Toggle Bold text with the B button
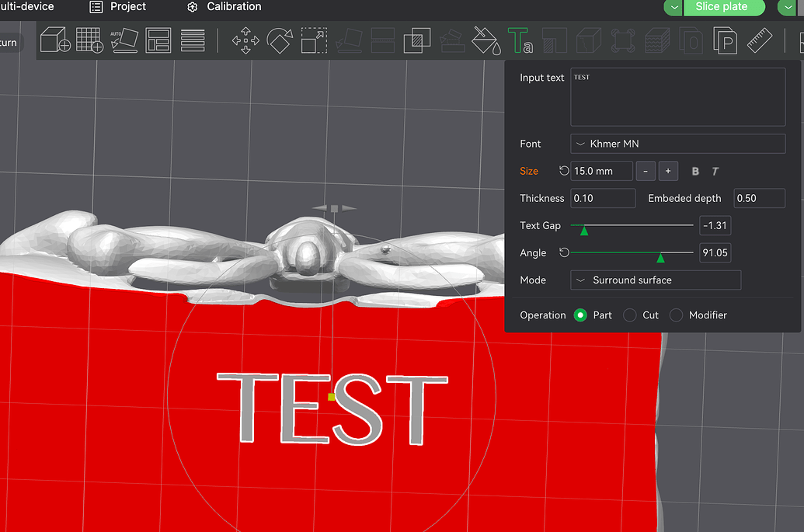This screenshot has width=804, height=532. tap(695, 171)
